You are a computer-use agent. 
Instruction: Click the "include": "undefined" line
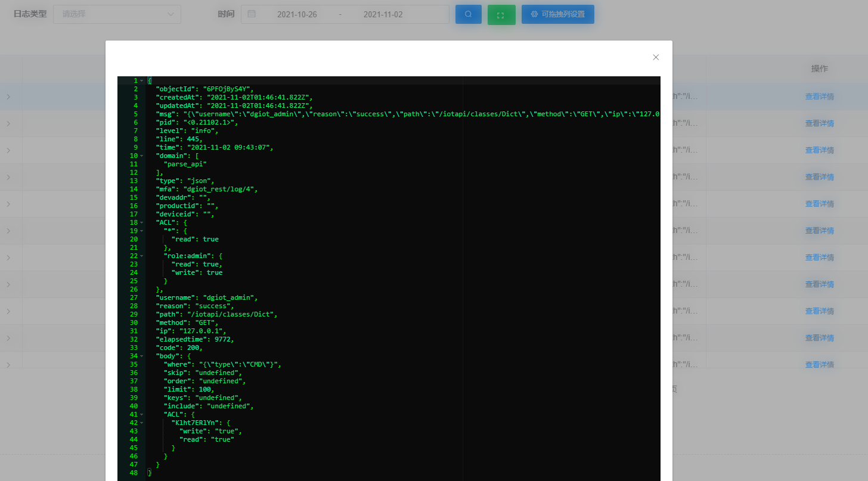point(209,406)
